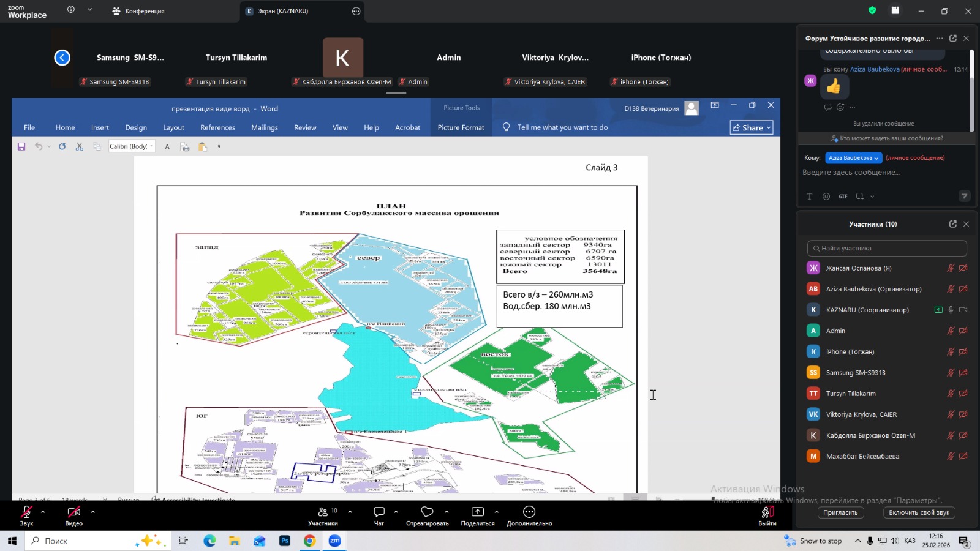Open the Chat (Чат) panel icon
This screenshot has width=980, height=551.
pos(379,512)
